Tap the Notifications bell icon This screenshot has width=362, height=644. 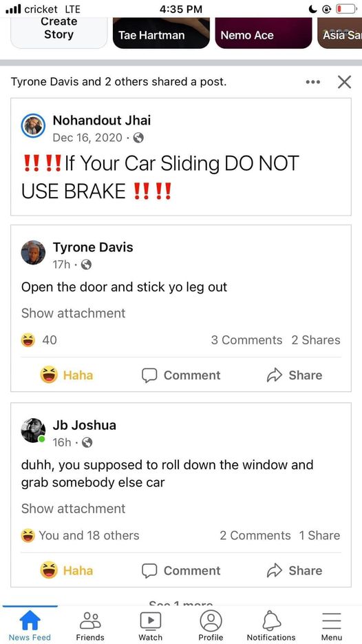[x=271, y=625]
